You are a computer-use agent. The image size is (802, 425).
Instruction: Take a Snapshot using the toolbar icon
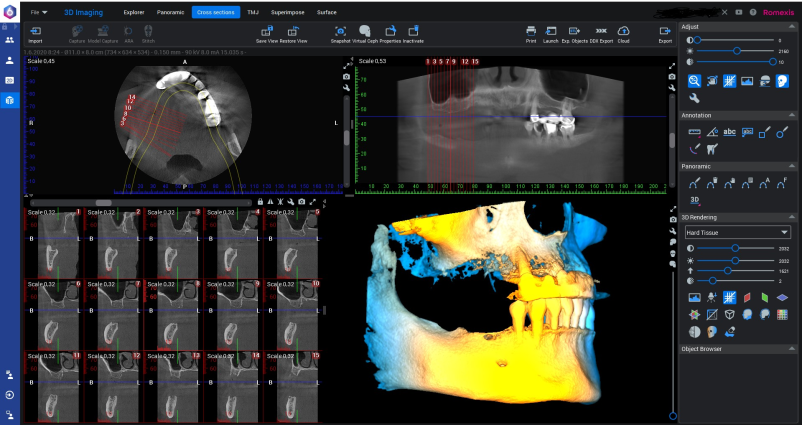tap(340, 34)
